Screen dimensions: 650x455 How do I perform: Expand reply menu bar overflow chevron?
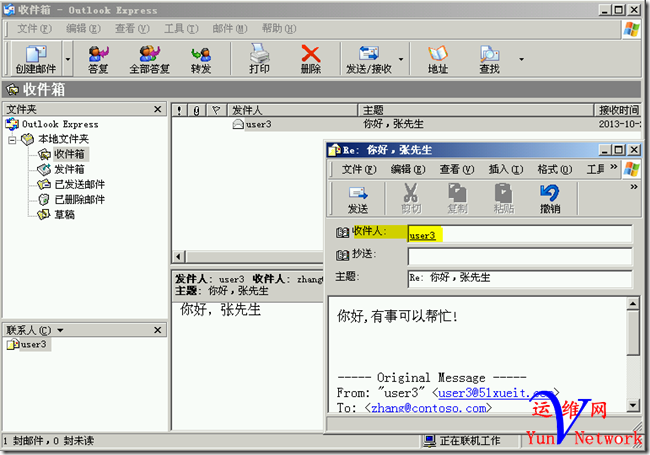(614, 167)
